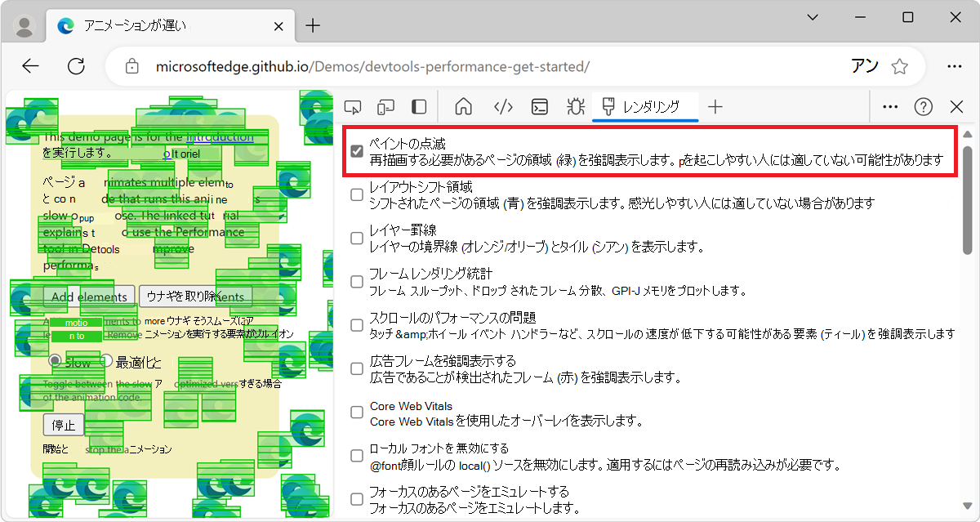Click the More tools plus icon
The width and height of the screenshot is (980, 522).
715,106
